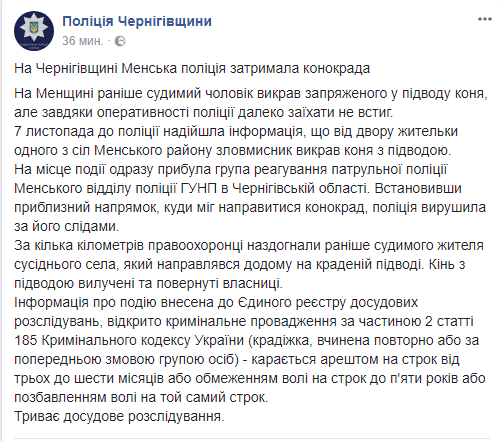The image size is (502, 441).
Task: Click the line starting За кілька кілометрів
Action: click(x=249, y=246)
